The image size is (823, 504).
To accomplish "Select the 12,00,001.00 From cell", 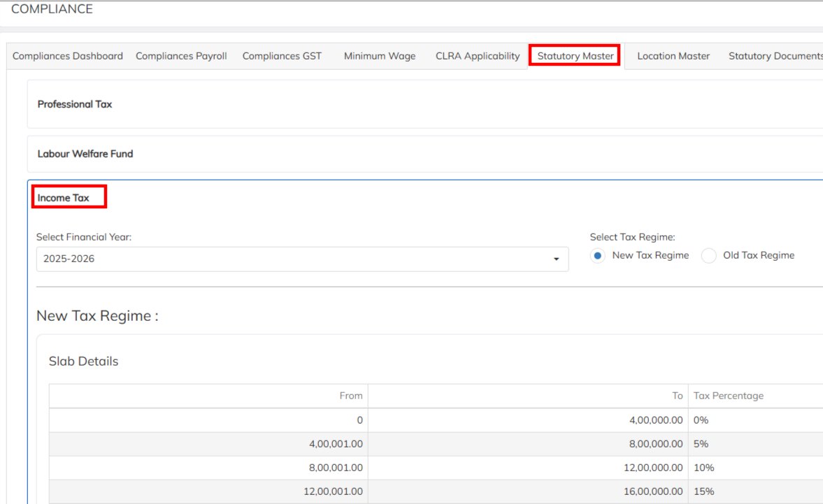I will [208, 491].
